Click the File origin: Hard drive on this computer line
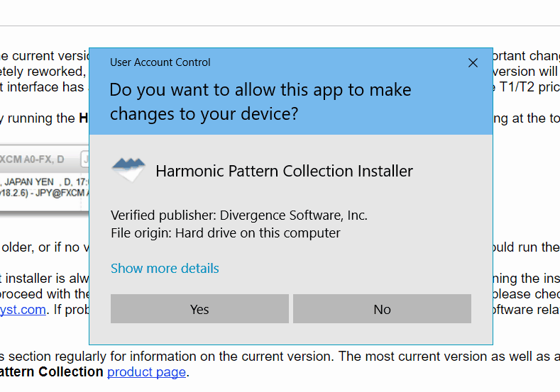The width and height of the screenshot is (560, 392). [226, 233]
